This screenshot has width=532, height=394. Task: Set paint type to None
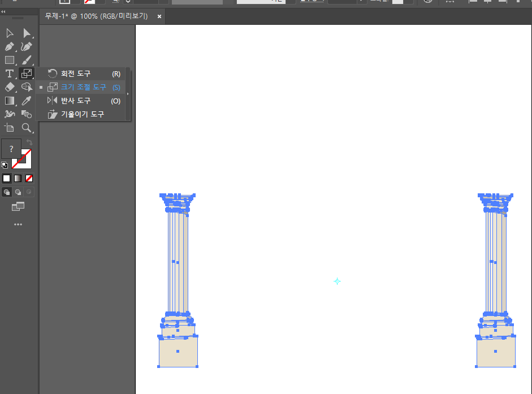pyautogui.click(x=29, y=179)
